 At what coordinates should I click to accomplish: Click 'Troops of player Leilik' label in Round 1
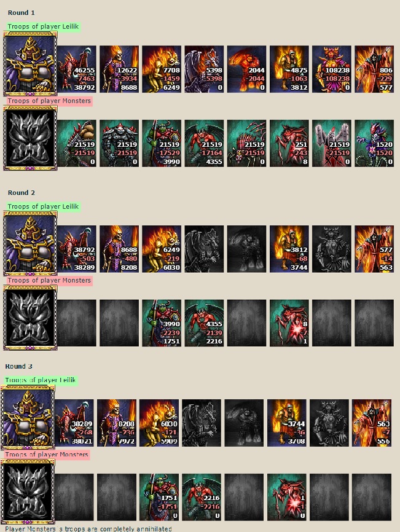[x=44, y=26]
